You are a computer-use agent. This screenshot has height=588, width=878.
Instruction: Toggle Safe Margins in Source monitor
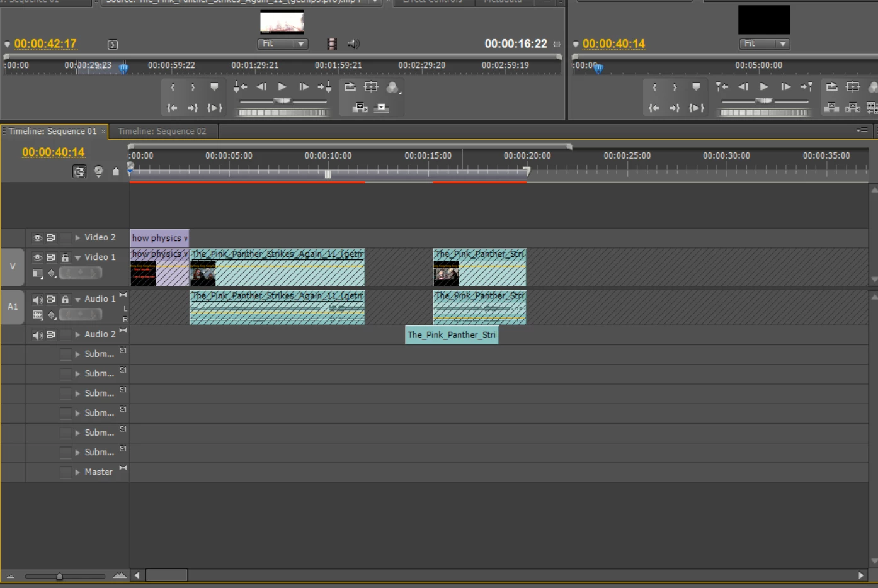tap(371, 87)
